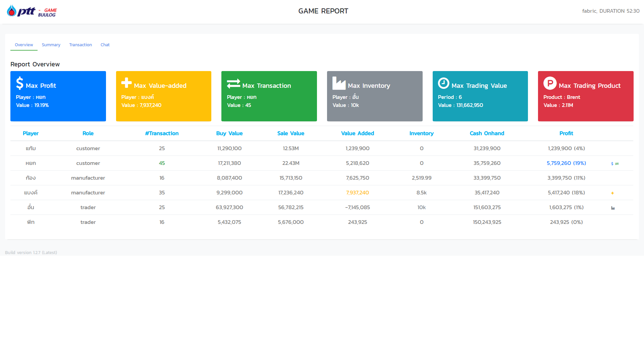Image resolution: width=644 pixels, height=362 pixels.
Task: Click the exchange arrows icon on Max Transaction card
Action: point(233,83)
